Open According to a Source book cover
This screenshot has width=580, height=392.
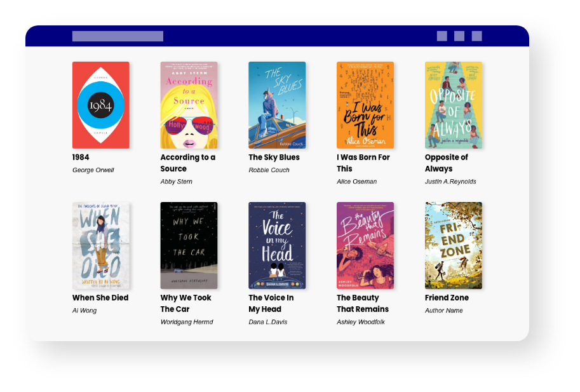(189, 105)
